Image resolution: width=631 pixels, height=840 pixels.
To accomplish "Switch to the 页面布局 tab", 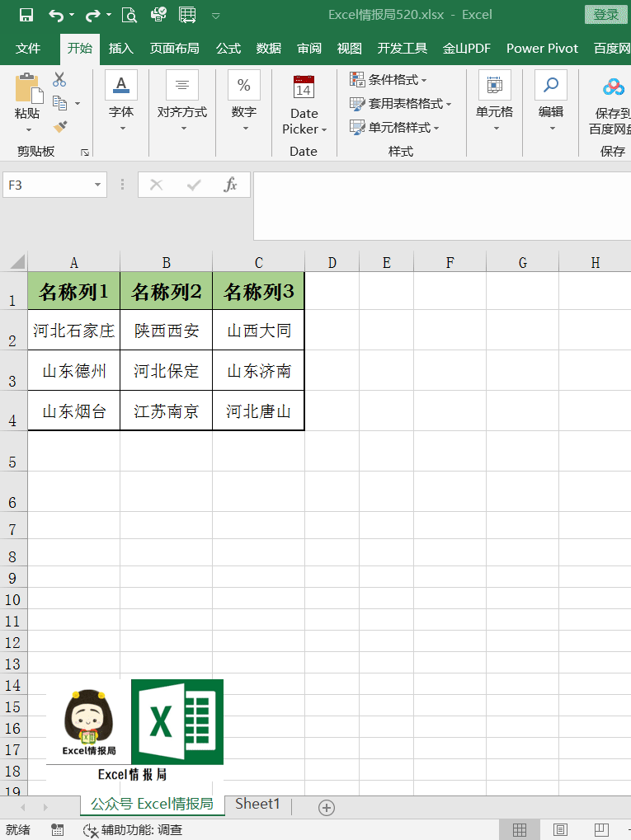I will coord(175,49).
